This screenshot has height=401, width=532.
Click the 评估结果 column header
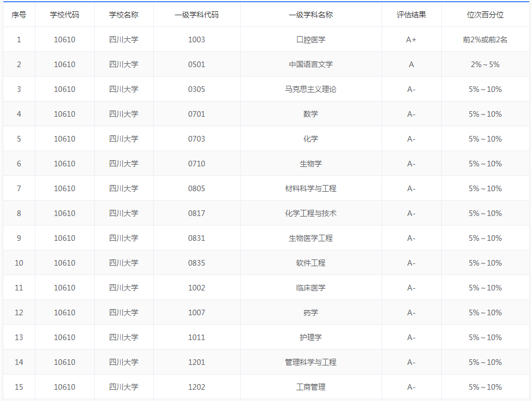pos(411,15)
